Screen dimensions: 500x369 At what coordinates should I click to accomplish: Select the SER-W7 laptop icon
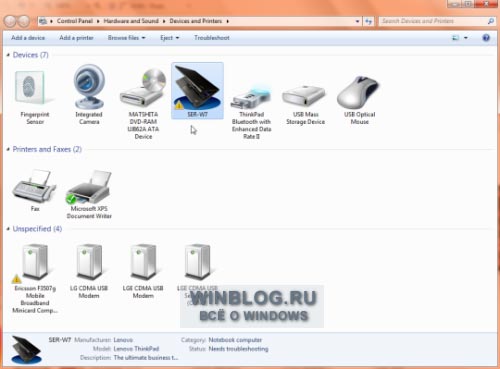coord(197,88)
